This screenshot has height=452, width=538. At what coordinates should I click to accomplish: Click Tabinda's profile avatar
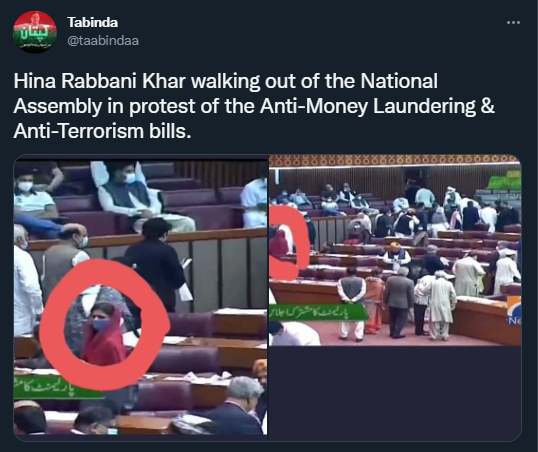(x=35, y=32)
